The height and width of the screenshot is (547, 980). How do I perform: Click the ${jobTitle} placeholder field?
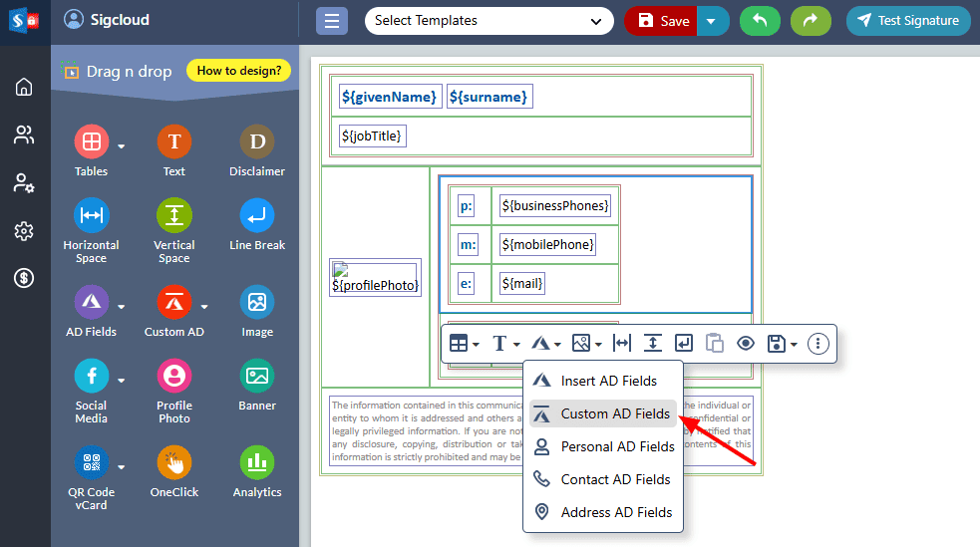click(x=373, y=136)
